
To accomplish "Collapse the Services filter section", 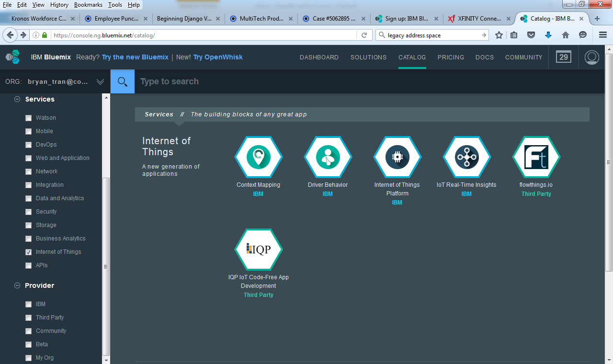I will pyautogui.click(x=17, y=100).
